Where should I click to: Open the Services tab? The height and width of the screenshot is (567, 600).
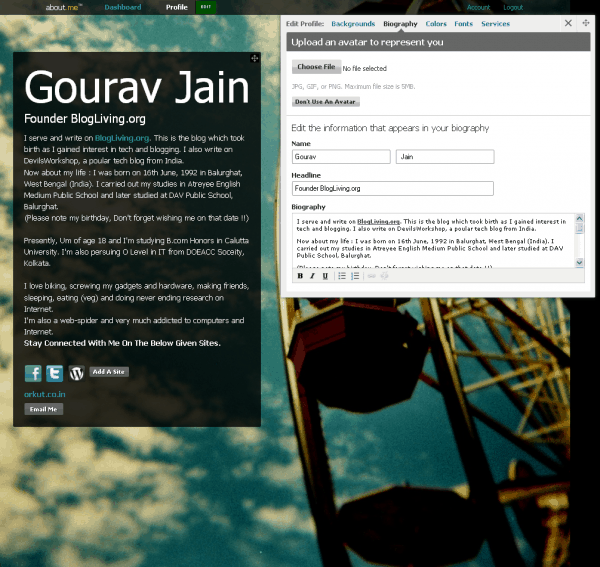tap(495, 23)
